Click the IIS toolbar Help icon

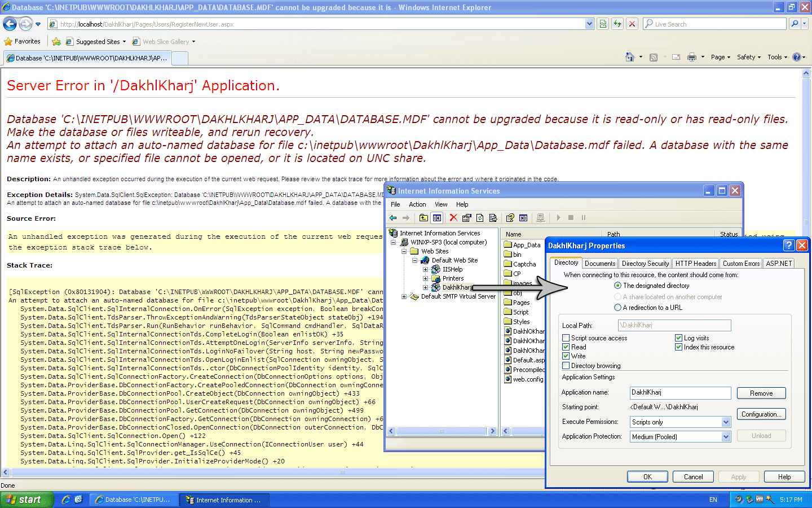pos(510,218)
